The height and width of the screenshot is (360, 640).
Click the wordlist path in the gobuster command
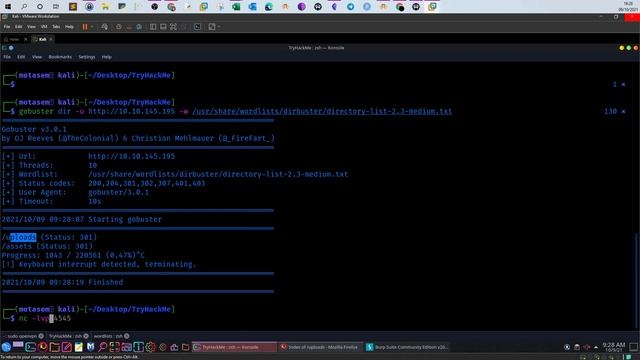(322, 111)
